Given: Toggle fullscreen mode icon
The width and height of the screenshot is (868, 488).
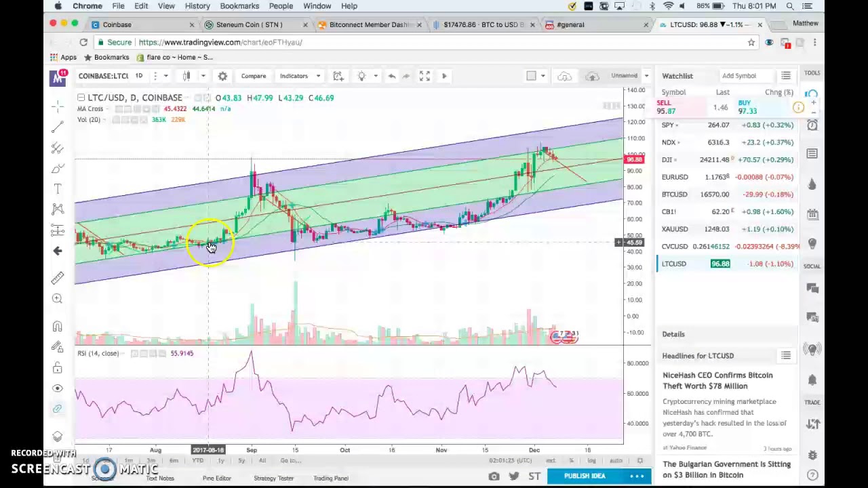Looking at the screenshot, I should 425,76.
